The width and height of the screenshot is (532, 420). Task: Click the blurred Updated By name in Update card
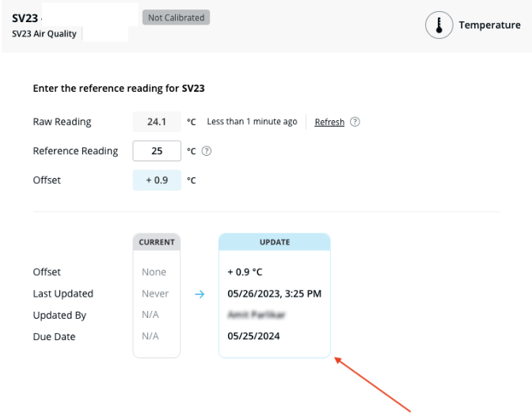(256, 315)
